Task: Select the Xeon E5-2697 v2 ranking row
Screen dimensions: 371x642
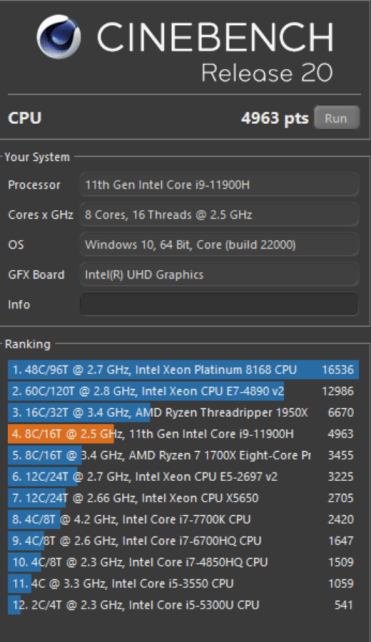Action: click(x=183, y=477)
